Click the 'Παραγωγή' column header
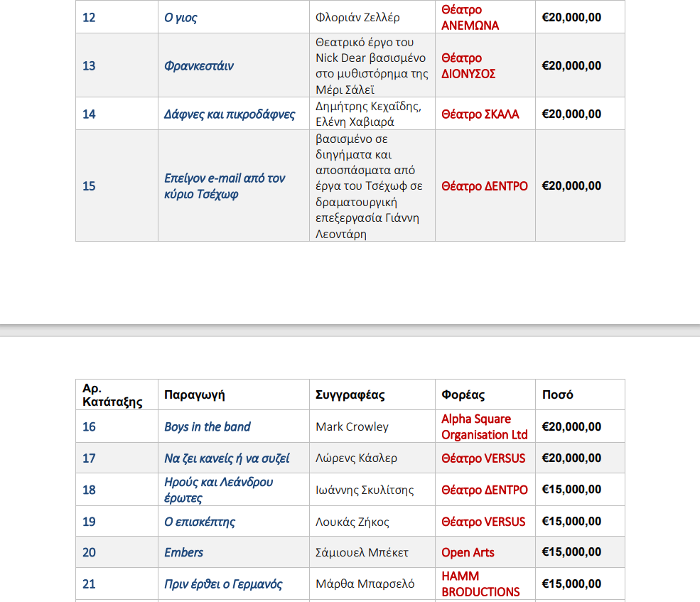The height and width of the screenshot is (602, 700). click(x=195, y=394)
